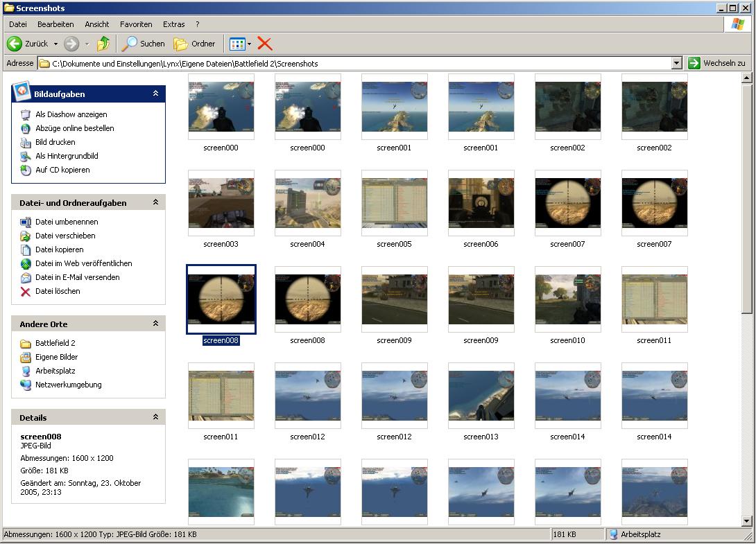Open the ? help menu

point(197,24)
